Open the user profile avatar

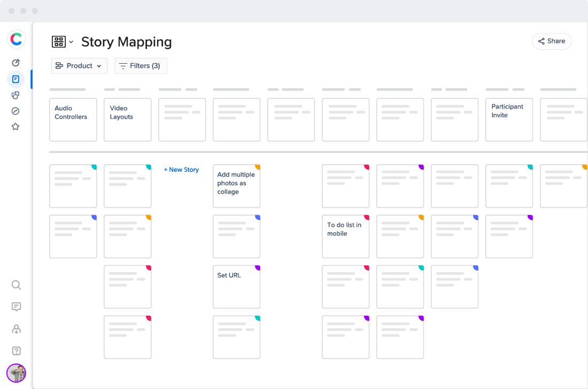(16, 373)
